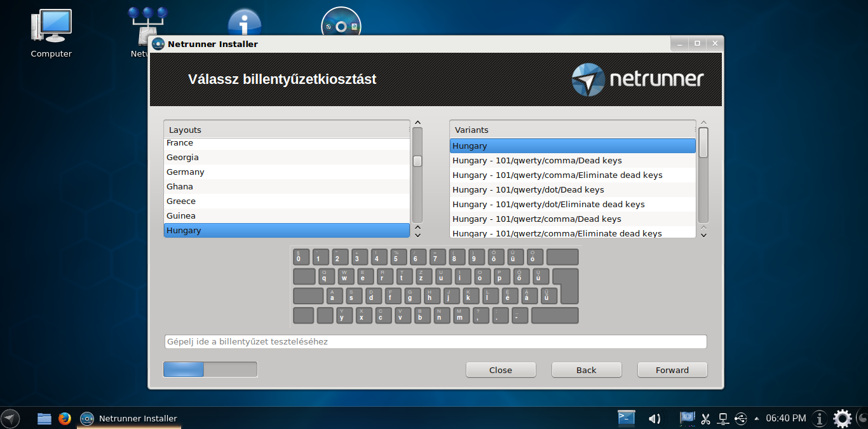
Task: Choose Hungary 101/qwertz/comma/Eliminate dead keys variant
Action: [573, 233]
